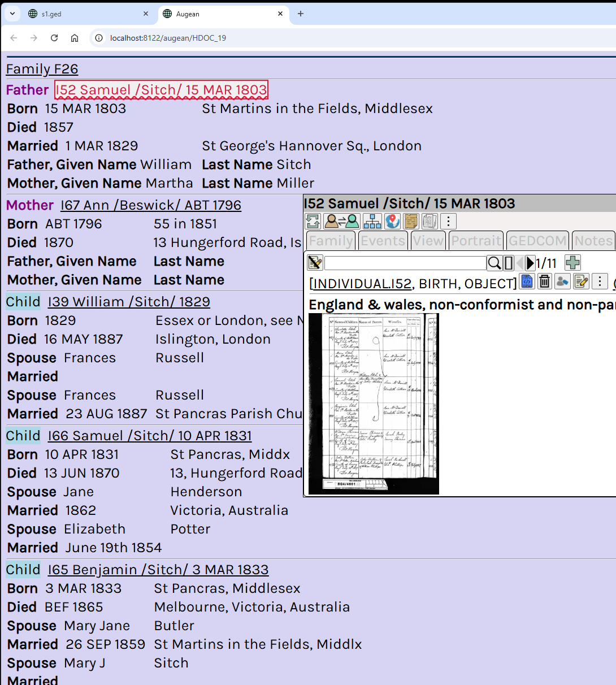Open the three-dot menu in popup toolbar
Viewport: 616px width, 685px height.
[448, 221]
